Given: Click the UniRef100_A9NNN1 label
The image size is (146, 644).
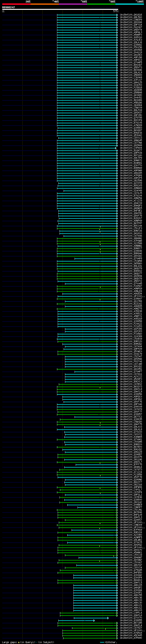Looking at the screenshot, I should point(131,246).
